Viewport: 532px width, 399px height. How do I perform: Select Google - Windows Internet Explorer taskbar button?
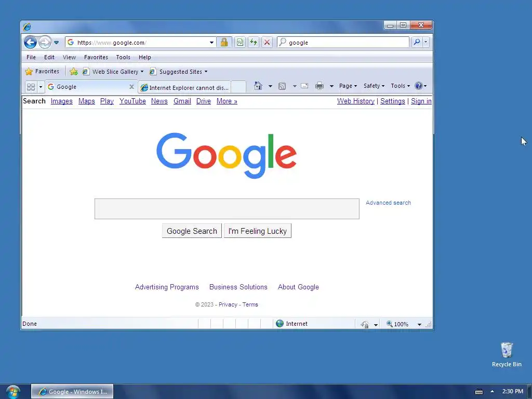point(72,391)
